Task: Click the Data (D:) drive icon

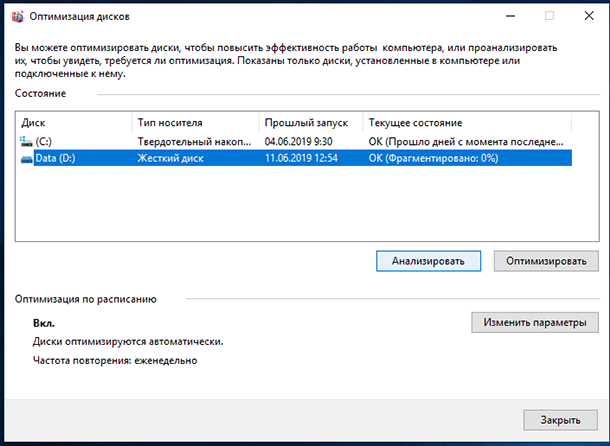Action: (x=26, y=159)
